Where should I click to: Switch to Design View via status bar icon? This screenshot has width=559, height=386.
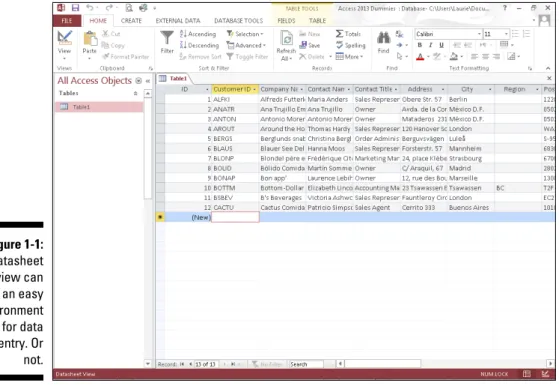545,374
